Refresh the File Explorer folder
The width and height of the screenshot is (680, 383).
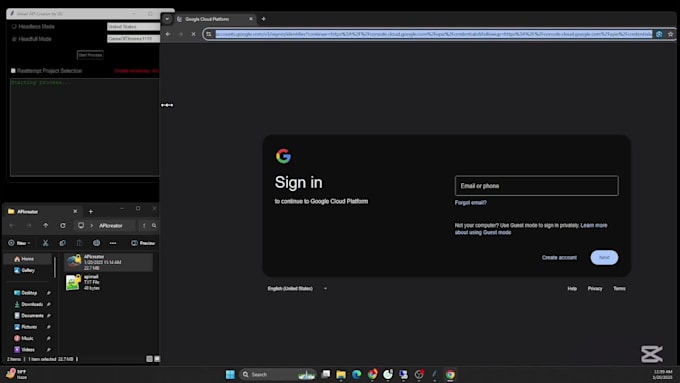[63, 226]
